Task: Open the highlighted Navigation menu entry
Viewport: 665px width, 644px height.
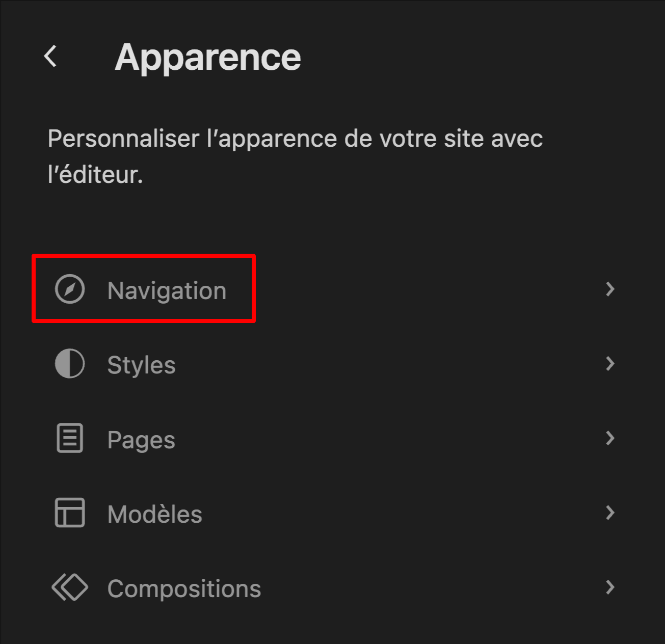Action: click(167, 290)
